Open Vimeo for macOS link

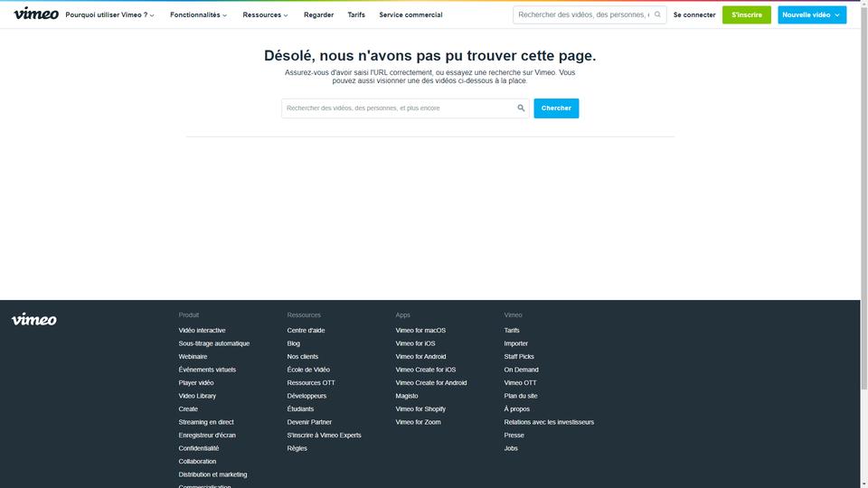point(420,331)
